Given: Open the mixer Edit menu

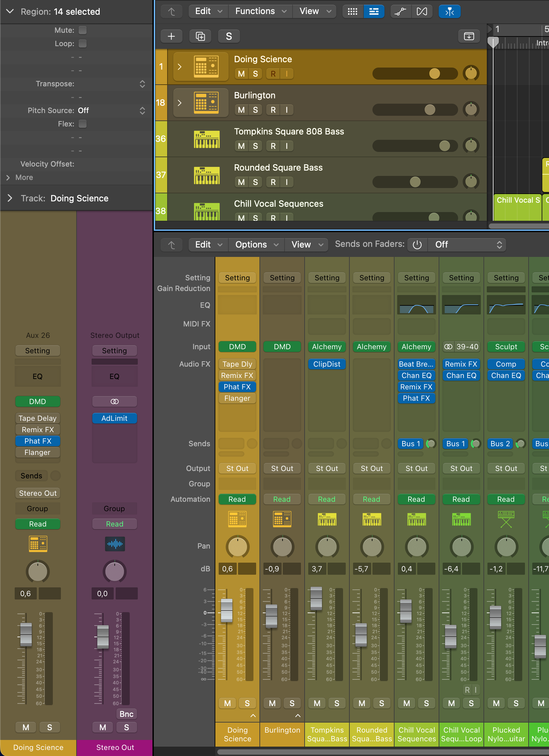Looking at the screenshot, I should (209, 245).
